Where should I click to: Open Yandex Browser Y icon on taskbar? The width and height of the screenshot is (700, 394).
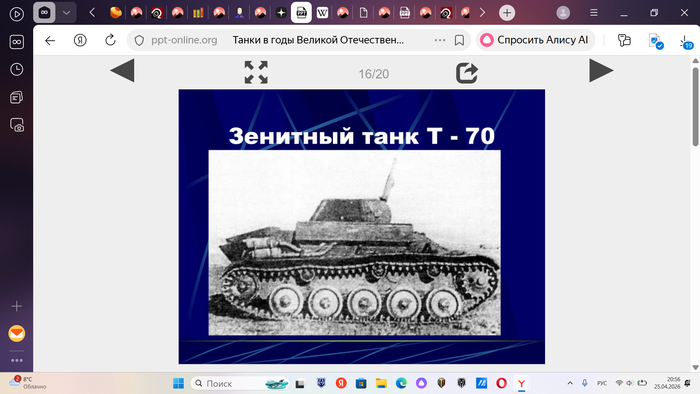tap(521, 383)
